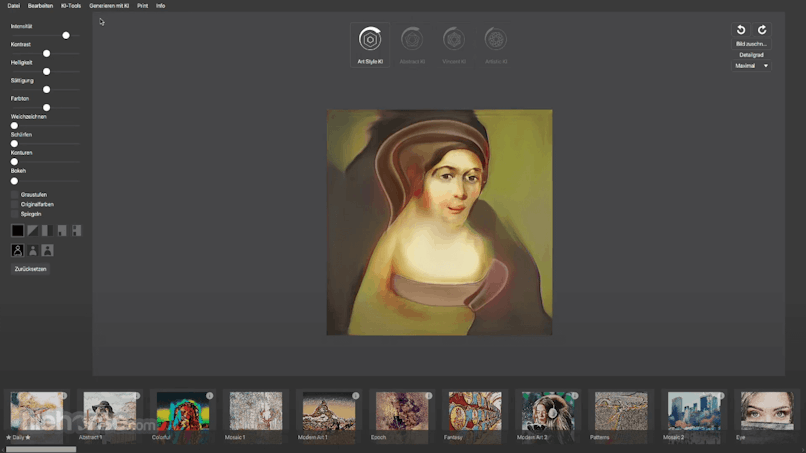Apply the Epoch style thumbnail

401,411
